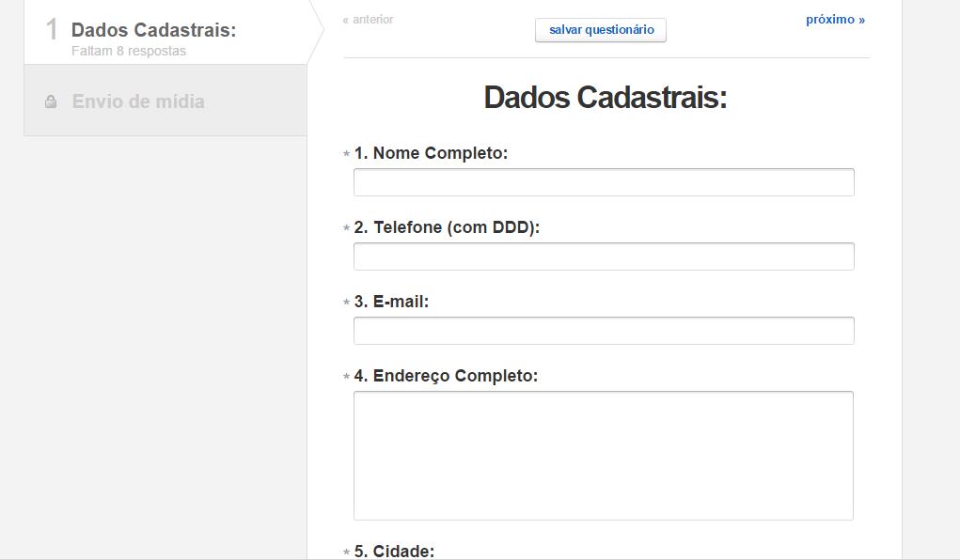Click the Faltam 8 respostas status text
Viewport: 960px width, 560px height.
pos(129,51)
